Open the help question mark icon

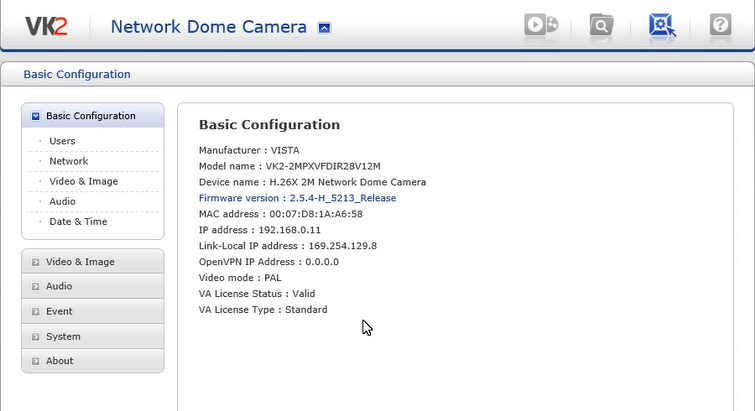[720, 24]
